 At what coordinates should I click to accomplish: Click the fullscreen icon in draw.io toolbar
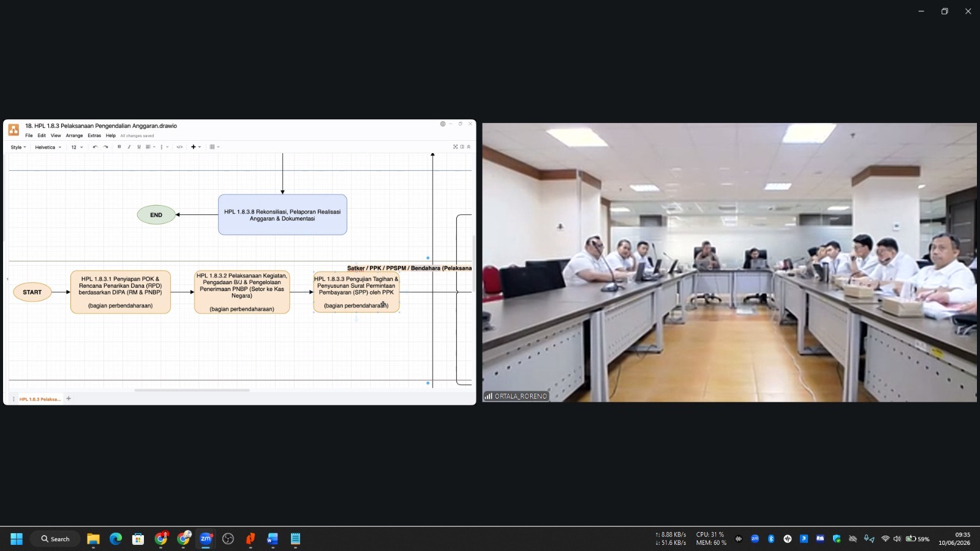pyautogui.click(x=455, y=147)
